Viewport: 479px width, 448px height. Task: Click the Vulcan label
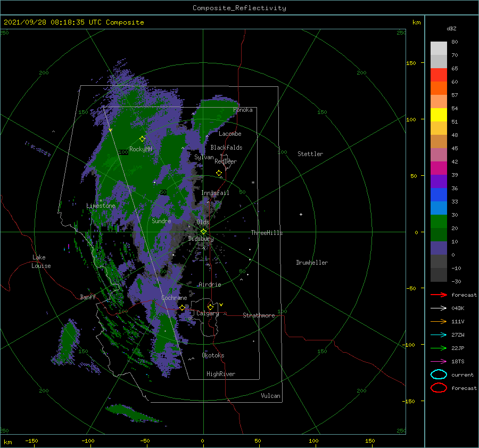click(x=270, y=396)
